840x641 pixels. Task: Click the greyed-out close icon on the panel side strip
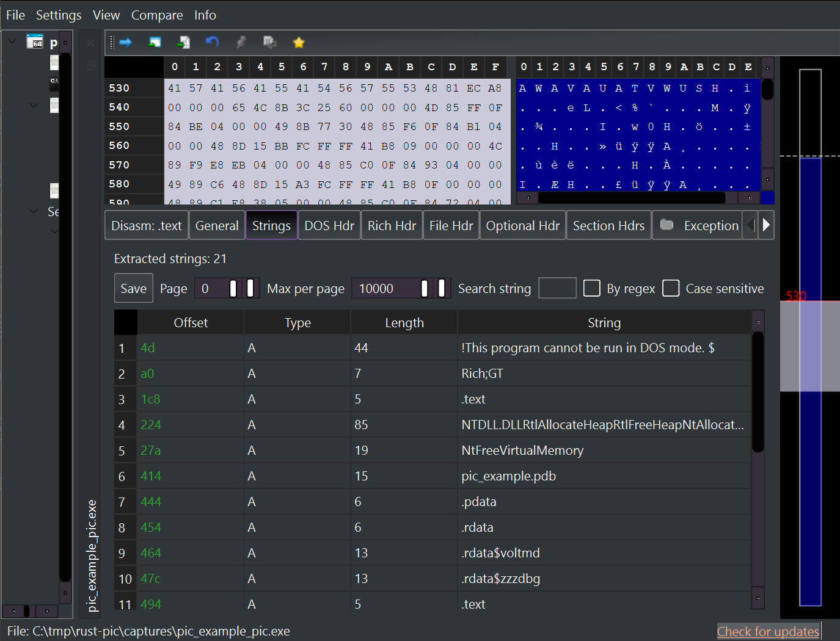(90, 43)
